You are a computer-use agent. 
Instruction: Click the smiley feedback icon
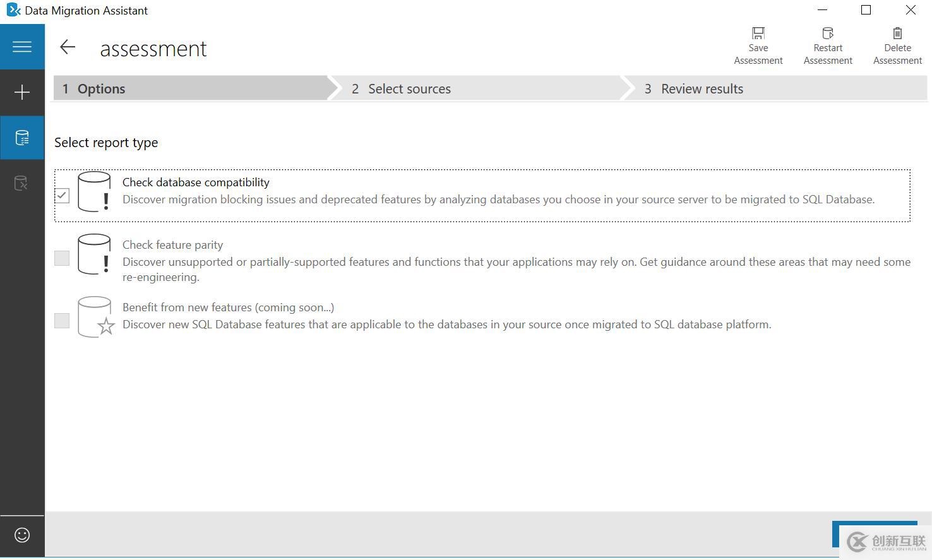click(x=22, y=535)
